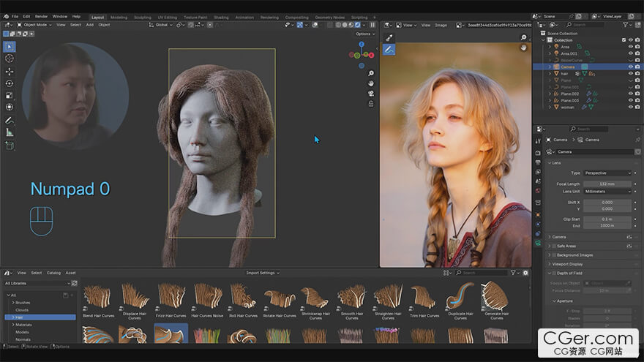Open the Render menu

42,16
